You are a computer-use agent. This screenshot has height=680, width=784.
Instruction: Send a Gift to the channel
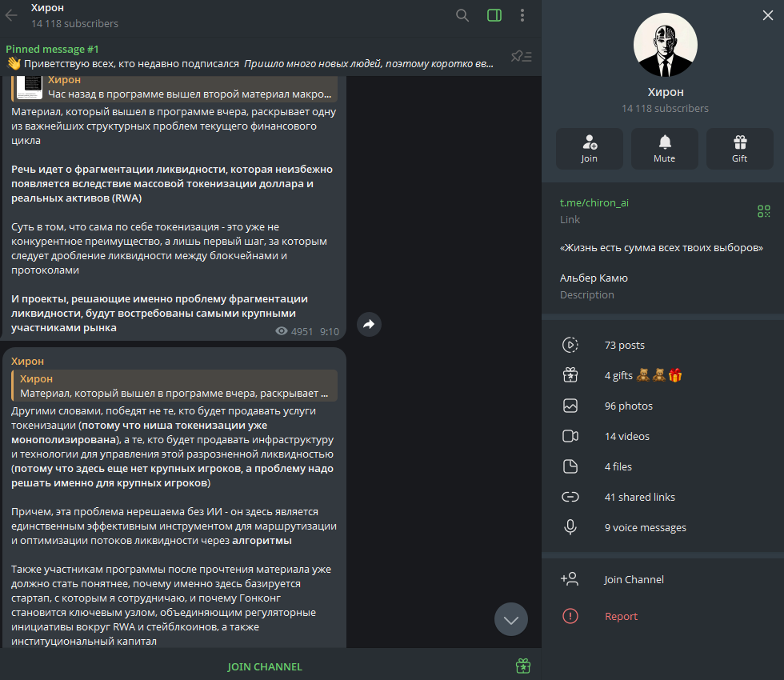pos(739,149)
